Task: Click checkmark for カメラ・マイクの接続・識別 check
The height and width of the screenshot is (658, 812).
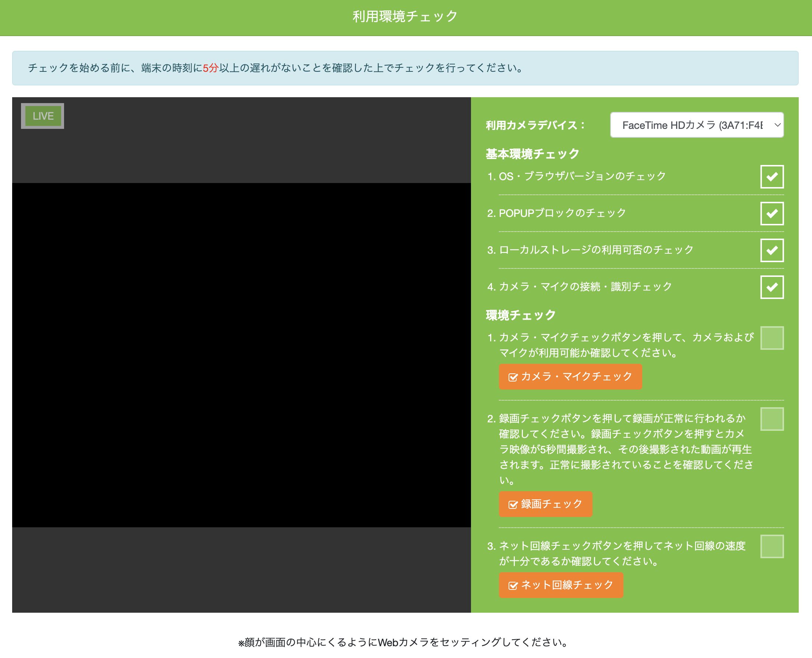Action: point(772,287)
